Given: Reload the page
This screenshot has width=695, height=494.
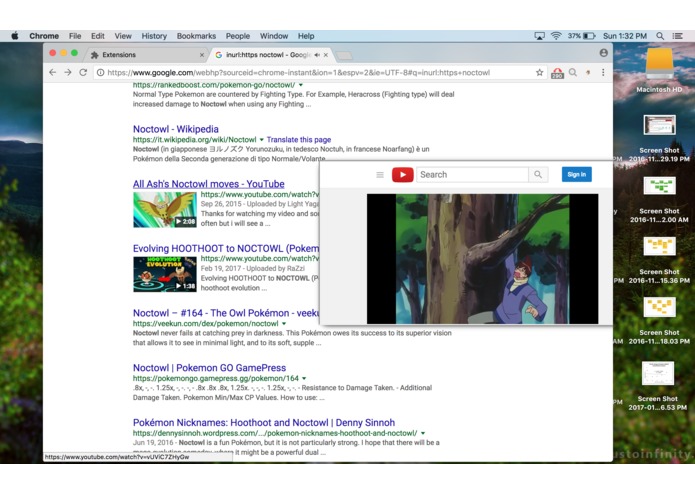Looking at the screenshot, I should [x=83, y=72].
